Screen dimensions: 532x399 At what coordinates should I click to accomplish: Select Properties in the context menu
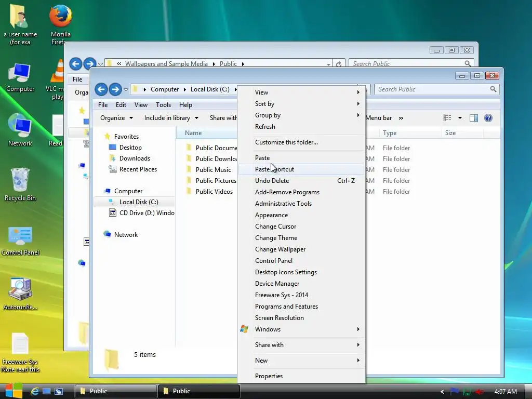(301, 376)
